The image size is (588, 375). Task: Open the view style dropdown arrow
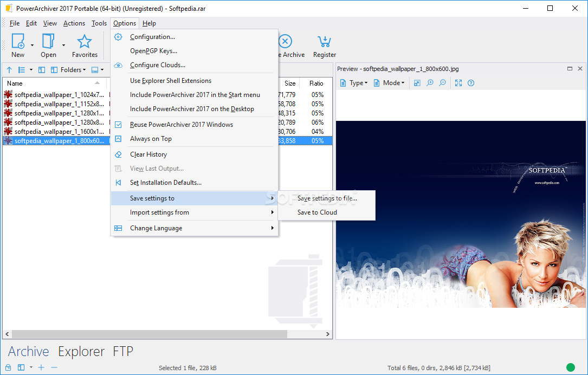pos(31,70)
